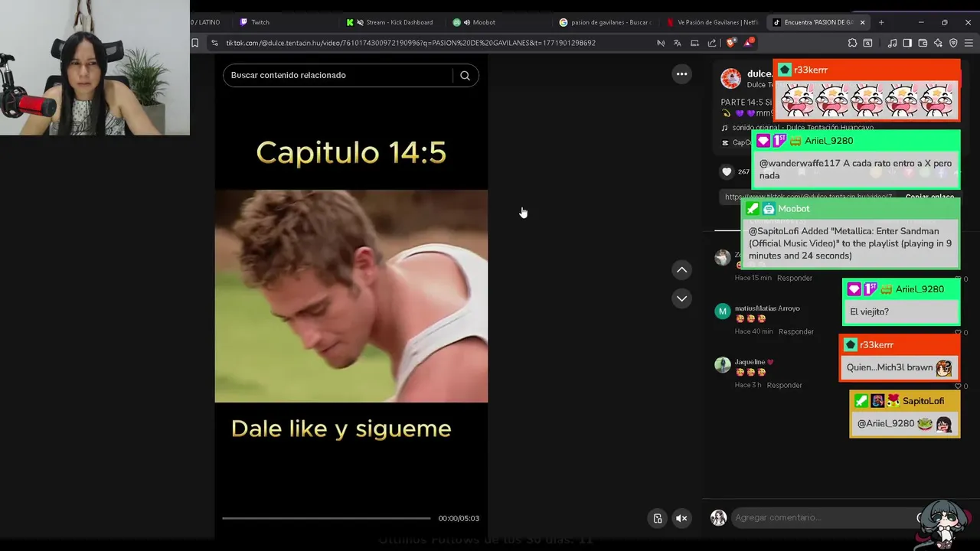Open Leo AI sparkle icon in toolbar
This screenshot has height=551, width=980.
[938, 43]
